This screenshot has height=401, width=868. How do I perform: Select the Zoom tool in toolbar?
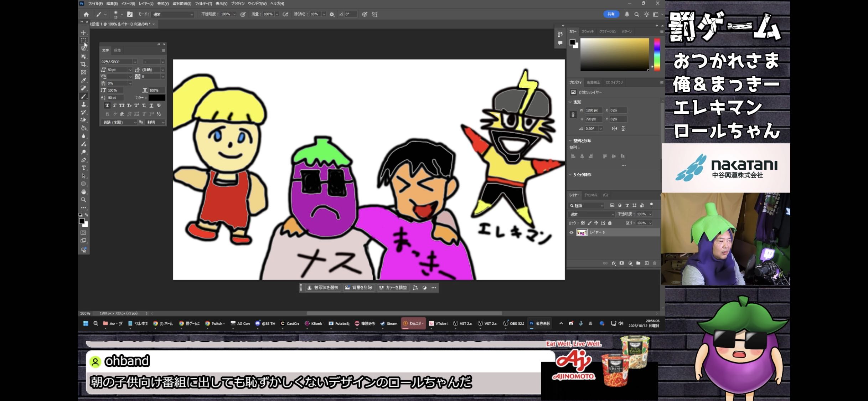(83, 200)
